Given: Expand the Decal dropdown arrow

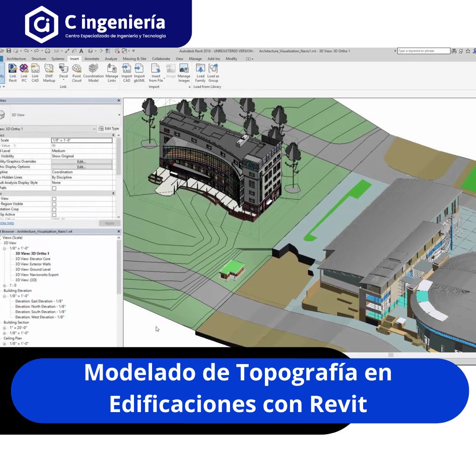Looking at the screenshot, I should point(63,80).
